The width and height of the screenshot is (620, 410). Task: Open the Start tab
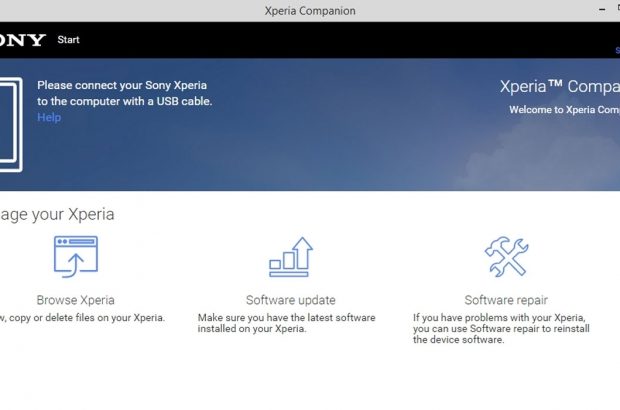coord(68,40)
